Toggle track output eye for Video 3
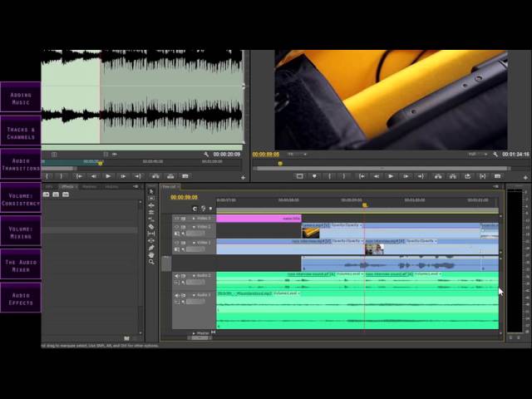532x399 pixels. pyautogui.click(x=177, y=219)
